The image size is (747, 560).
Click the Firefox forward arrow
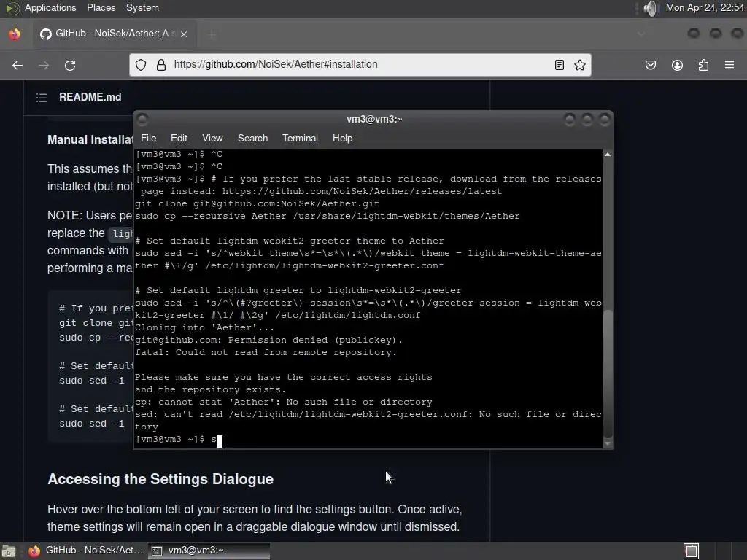click(44, 65)
